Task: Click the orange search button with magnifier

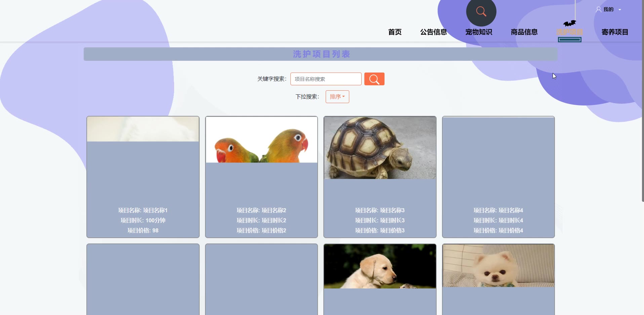Action: coord(374,79)
